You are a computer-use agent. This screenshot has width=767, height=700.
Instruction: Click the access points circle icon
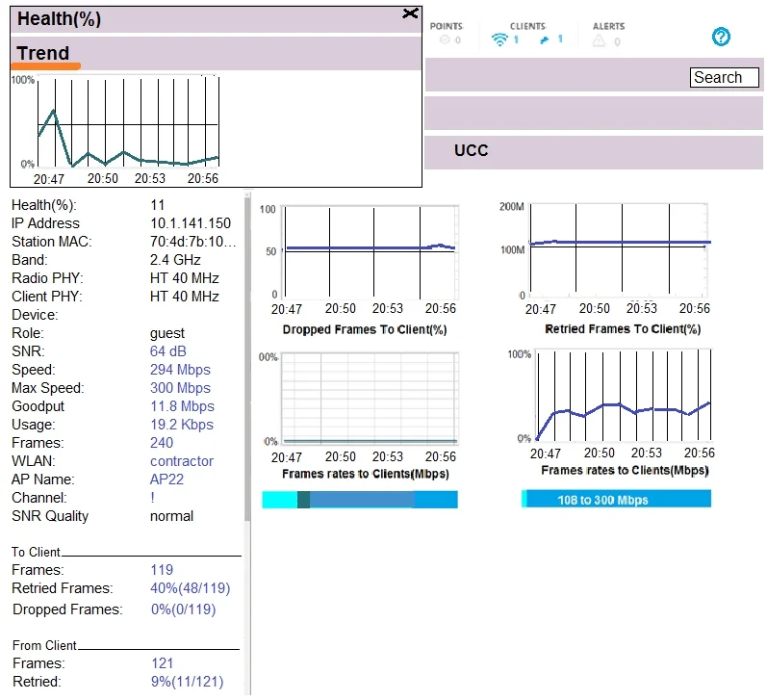(445, 40)
